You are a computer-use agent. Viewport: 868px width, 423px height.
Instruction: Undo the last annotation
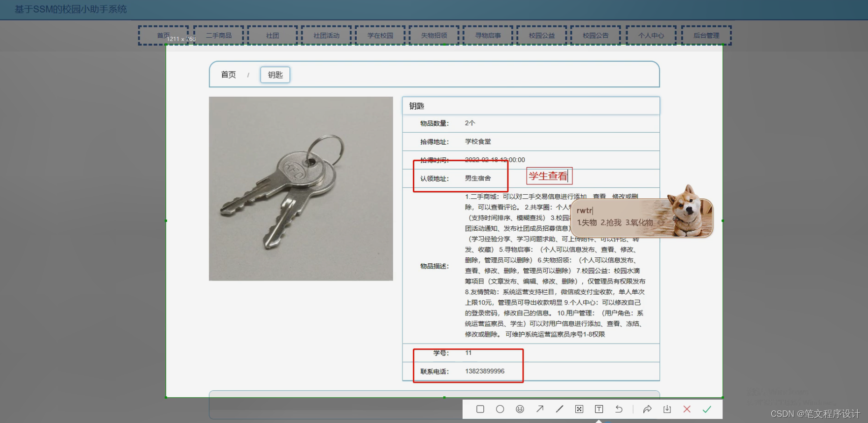point(619,409)
